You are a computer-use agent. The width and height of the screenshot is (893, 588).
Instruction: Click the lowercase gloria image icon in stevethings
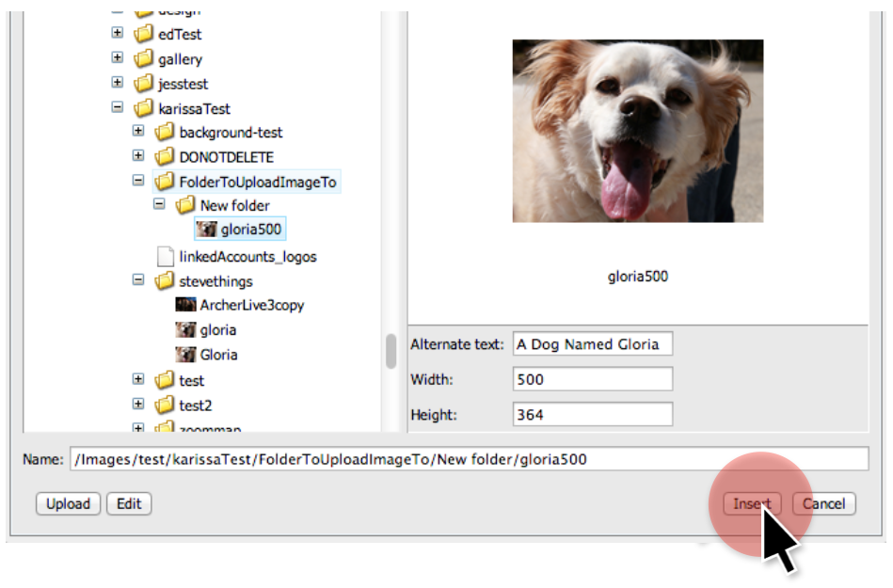[185, 330]
